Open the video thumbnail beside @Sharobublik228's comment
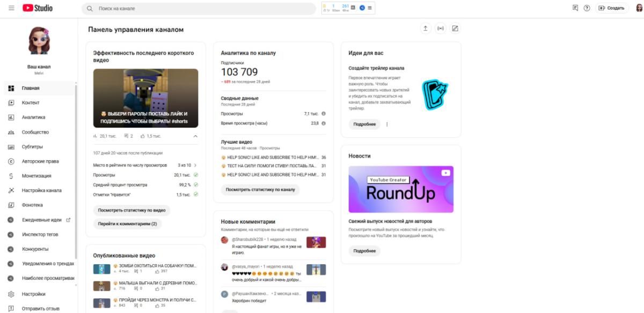Viewport: 644px width, 313px height. [x=316, y=242]
